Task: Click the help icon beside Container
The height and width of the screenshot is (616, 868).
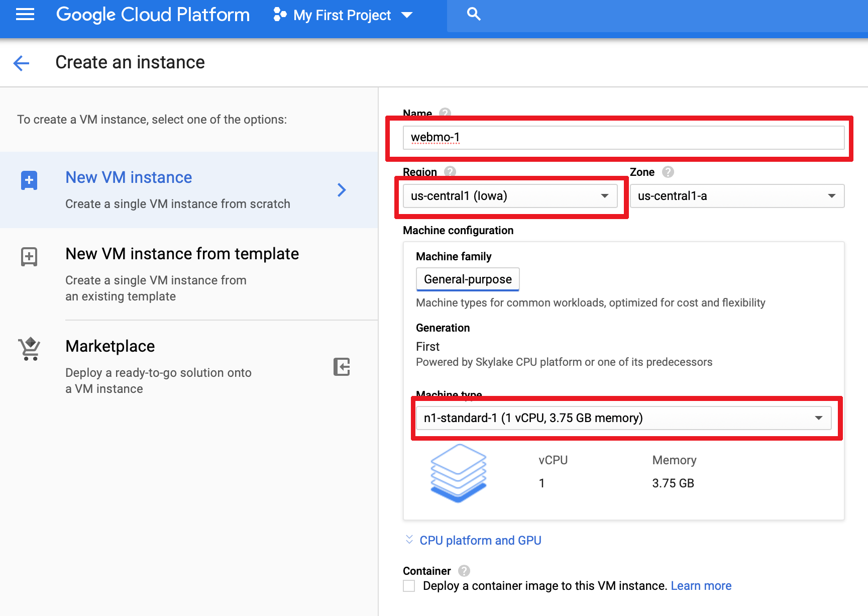Action: [x=464, y=571]
